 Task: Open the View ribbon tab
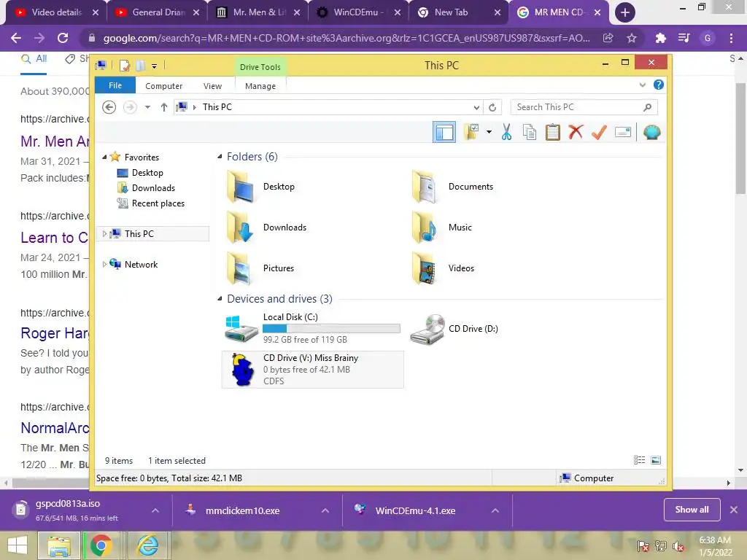[x=212, y=86]
